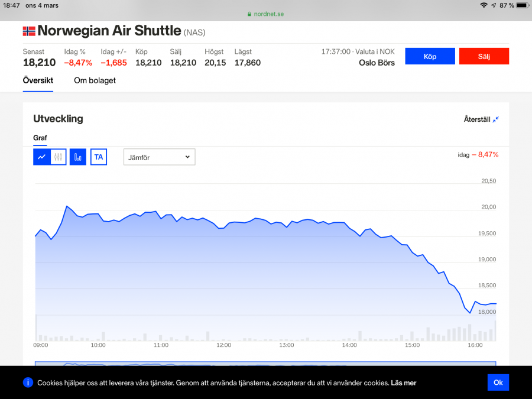
Task: Click the chart time range slider
Action: pyautogui.click(x=265, y=364)
